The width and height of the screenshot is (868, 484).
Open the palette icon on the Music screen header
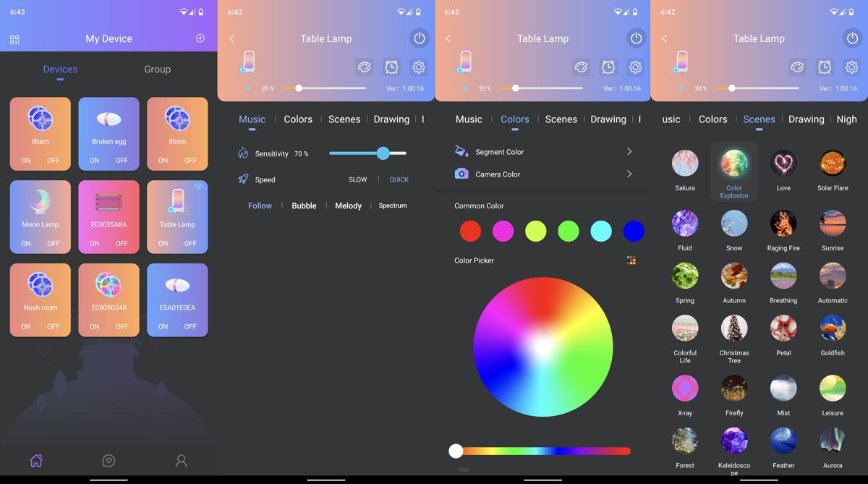click(x=365, y=67)
